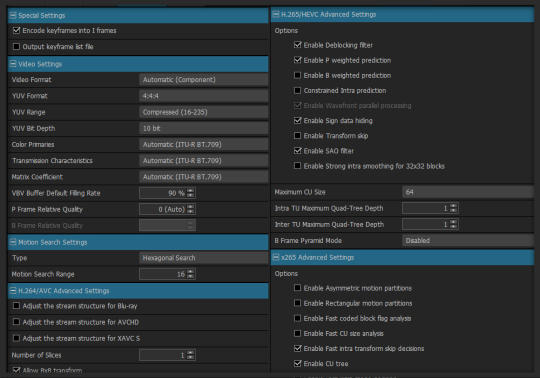Enable Output keyframe list file
The height and width of the screenshot is (378, 540).
[16, 46]
